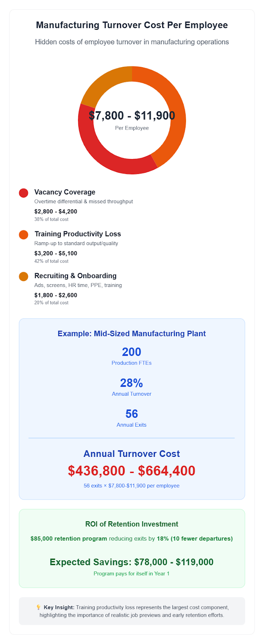Click the lightbulb Key Insight icon
This screenshot has height=644, width=264.
38,607
